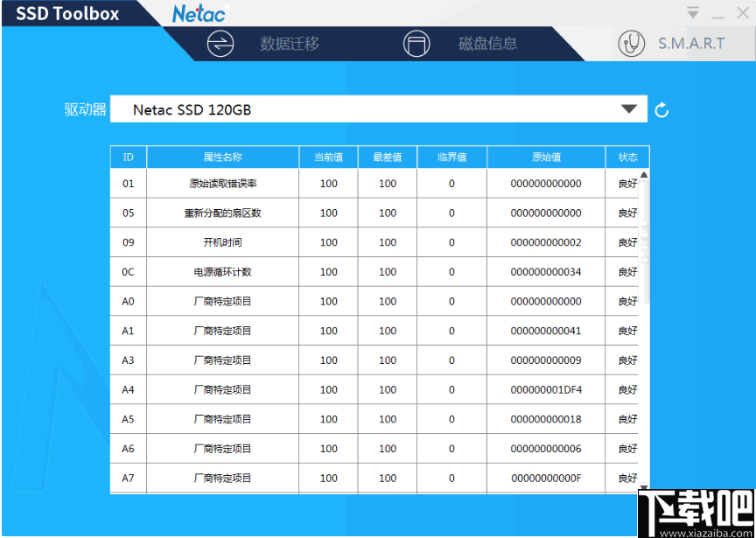Click the 当前值 column header
This screenshot has height=538, width=756.
pos(328,156)
